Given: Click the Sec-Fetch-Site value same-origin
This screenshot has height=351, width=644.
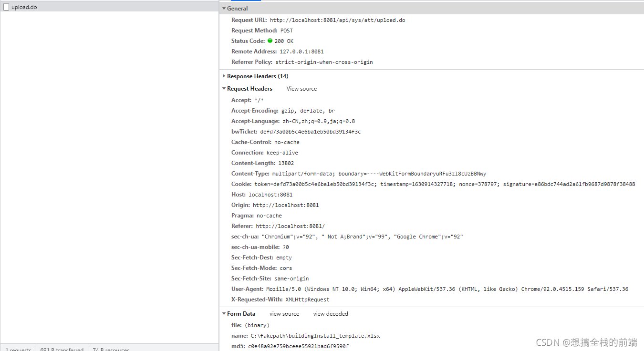Looking at the screenshot, I should (291, 279).
